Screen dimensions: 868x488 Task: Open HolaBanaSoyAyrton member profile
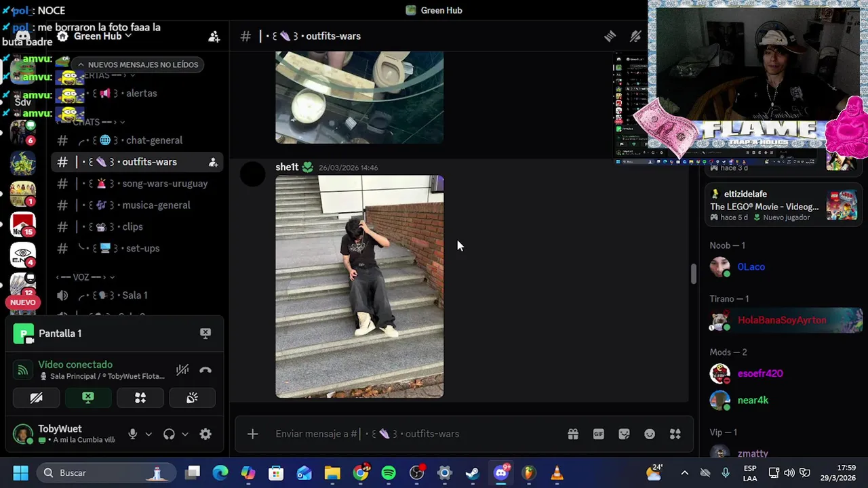(784, 320)
